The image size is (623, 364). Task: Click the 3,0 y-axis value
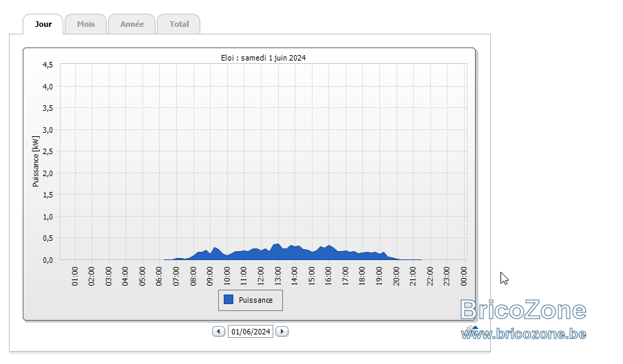[x=47, y=130]
